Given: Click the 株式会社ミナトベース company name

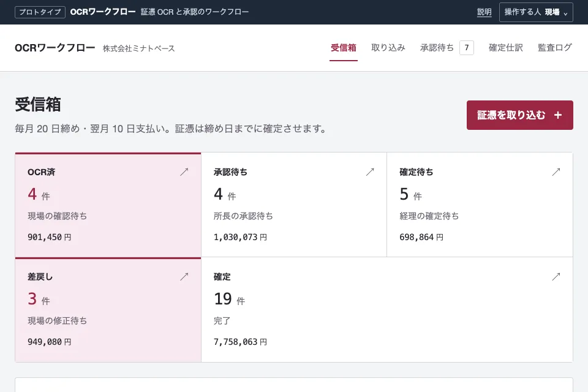Looking at the screenshot, I should 139,48.
